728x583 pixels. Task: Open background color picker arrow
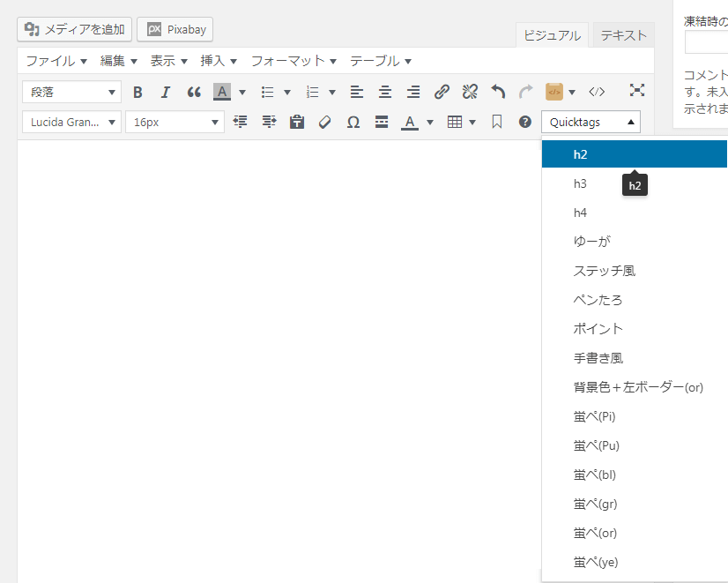pyautogui.click(x=241, y=92)
